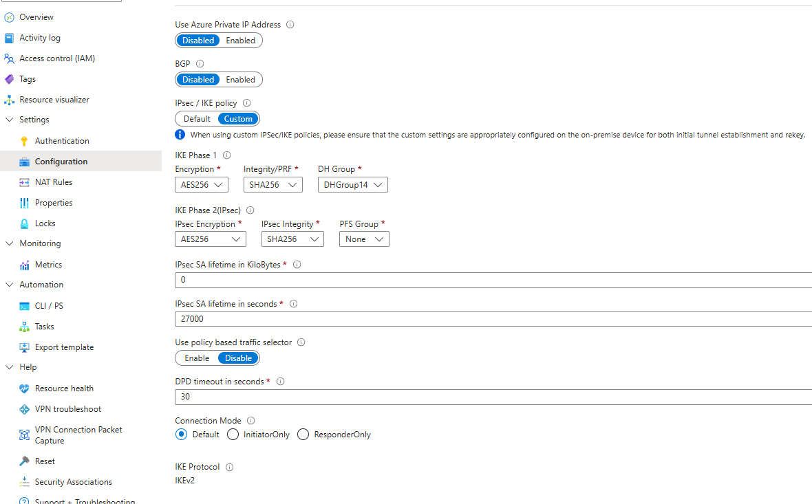
Task: Open the Metrics page from sidebar
Action: 48,265
